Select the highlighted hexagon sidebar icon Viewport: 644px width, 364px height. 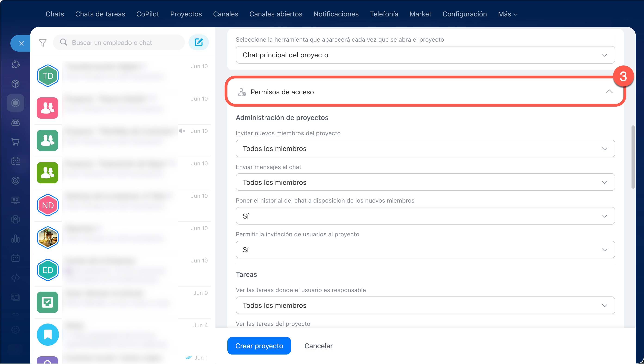pos(15,103)
